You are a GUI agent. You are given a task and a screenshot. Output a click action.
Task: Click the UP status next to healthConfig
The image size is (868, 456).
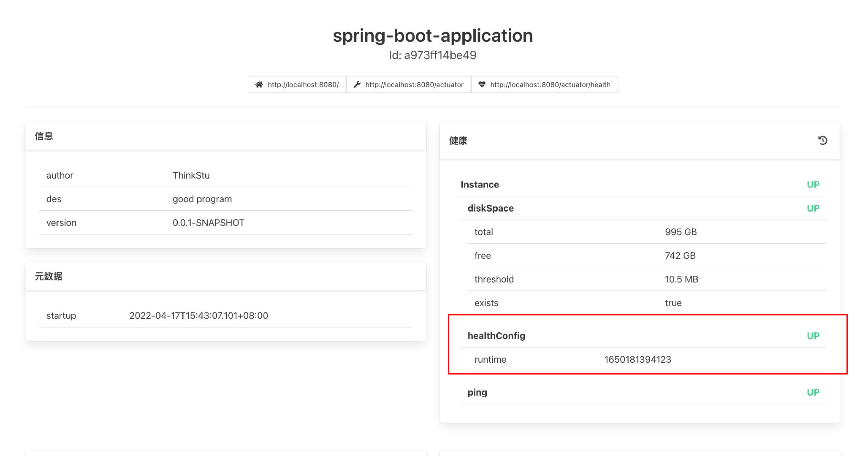click(x=813, y=336)
